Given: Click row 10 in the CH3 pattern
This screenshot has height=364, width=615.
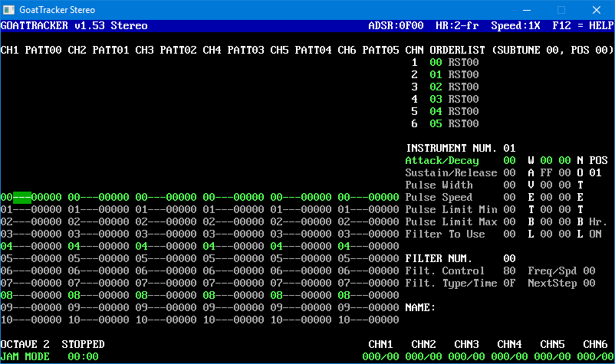Looking at the screenshot, I should pos(166,320).
